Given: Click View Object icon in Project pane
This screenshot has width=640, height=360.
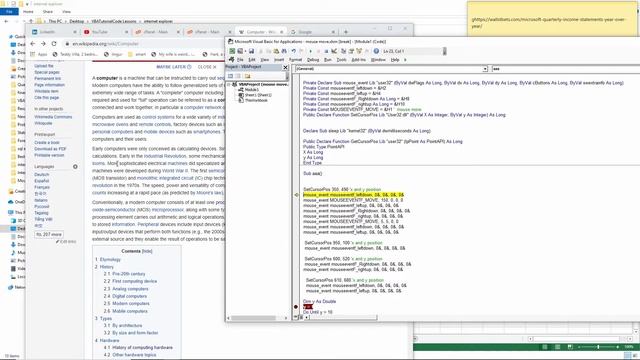Looking at the screenshot, I should [x=238, y=76].
